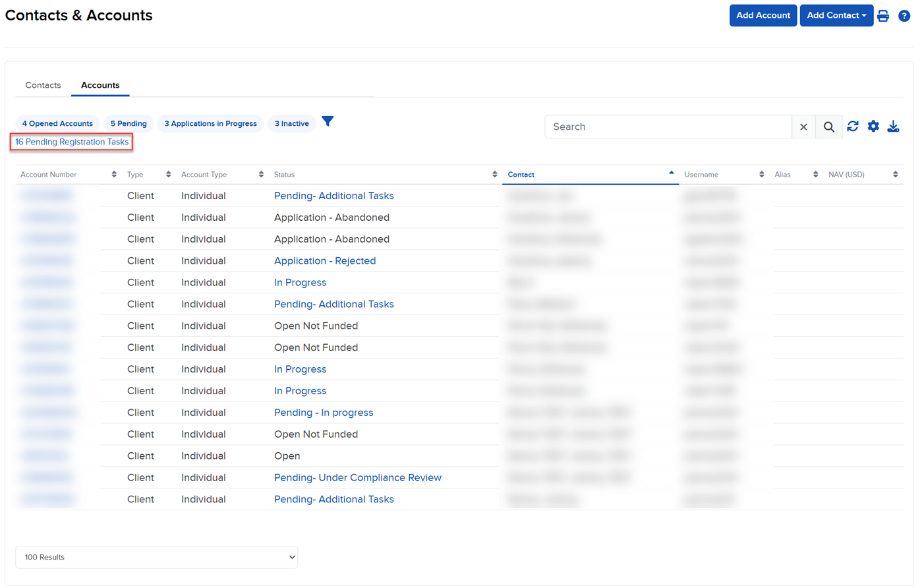
Task: Expand the Add Contact dropdown
Action: 836,15
